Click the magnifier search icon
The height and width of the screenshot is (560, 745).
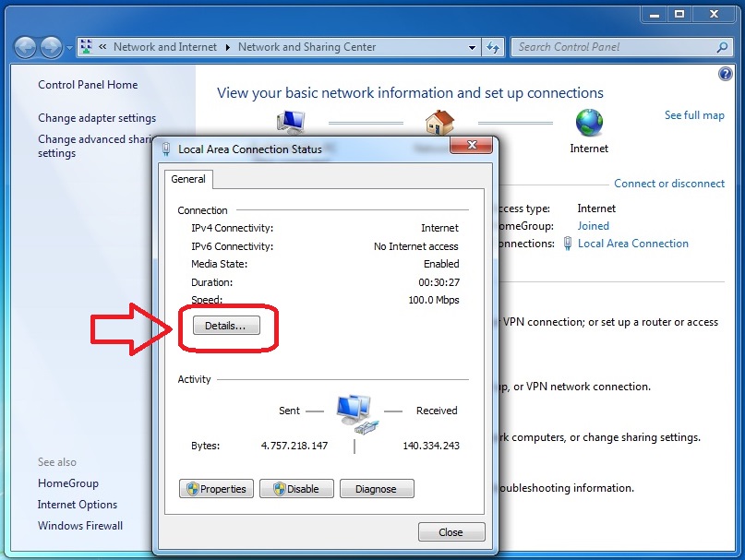coord(722,47)
